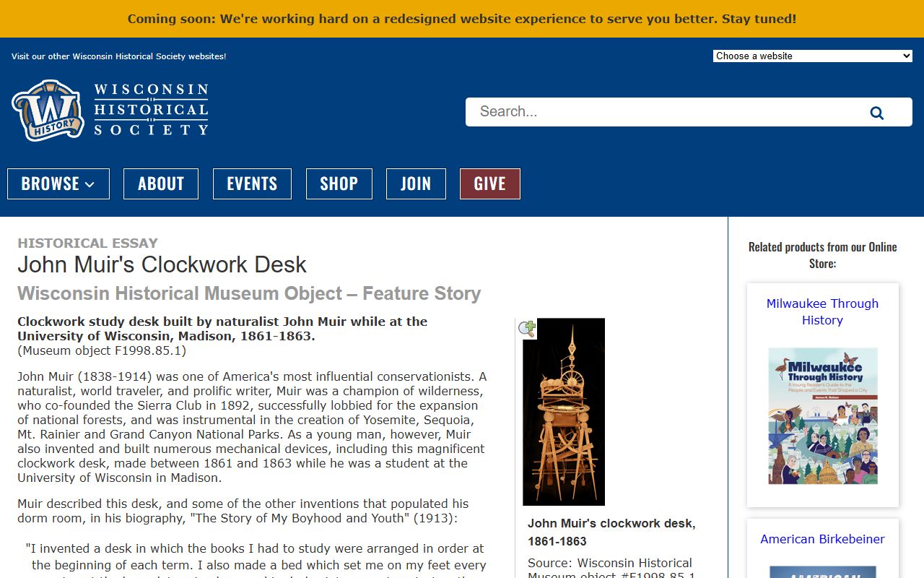Click the 'John Muir's clockwork desk' caption

(x=611, y=532)
